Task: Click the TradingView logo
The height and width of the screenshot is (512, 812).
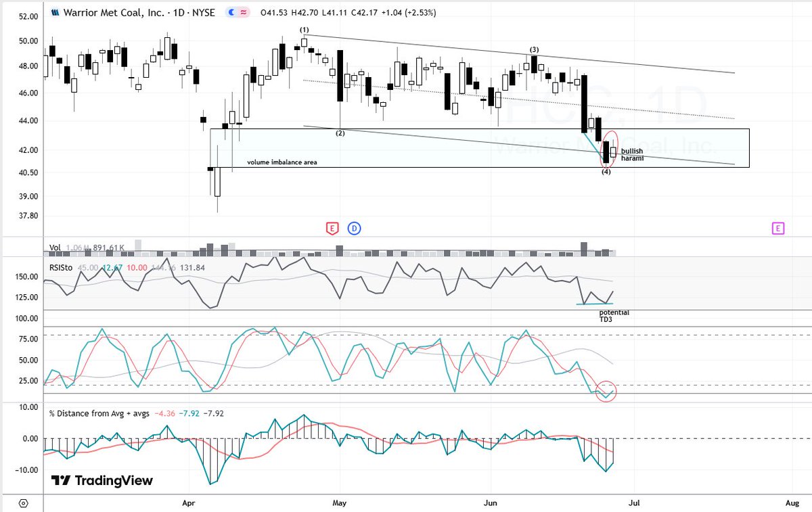Action: tap(102, 481)
